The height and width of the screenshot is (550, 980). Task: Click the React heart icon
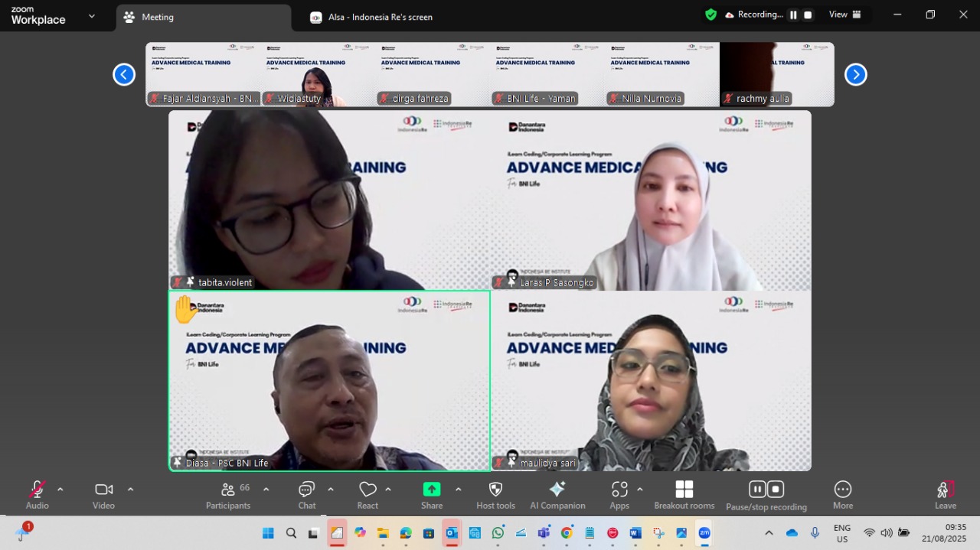[x=367, y=495]
